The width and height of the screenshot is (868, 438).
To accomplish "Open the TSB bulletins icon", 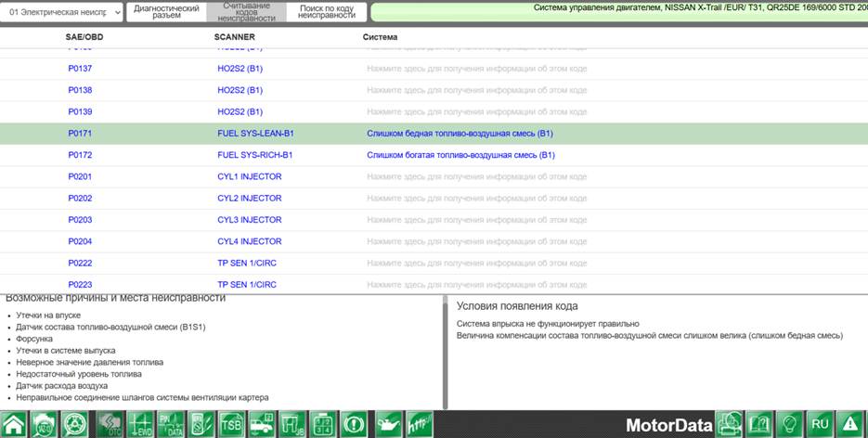I will 231,424.
